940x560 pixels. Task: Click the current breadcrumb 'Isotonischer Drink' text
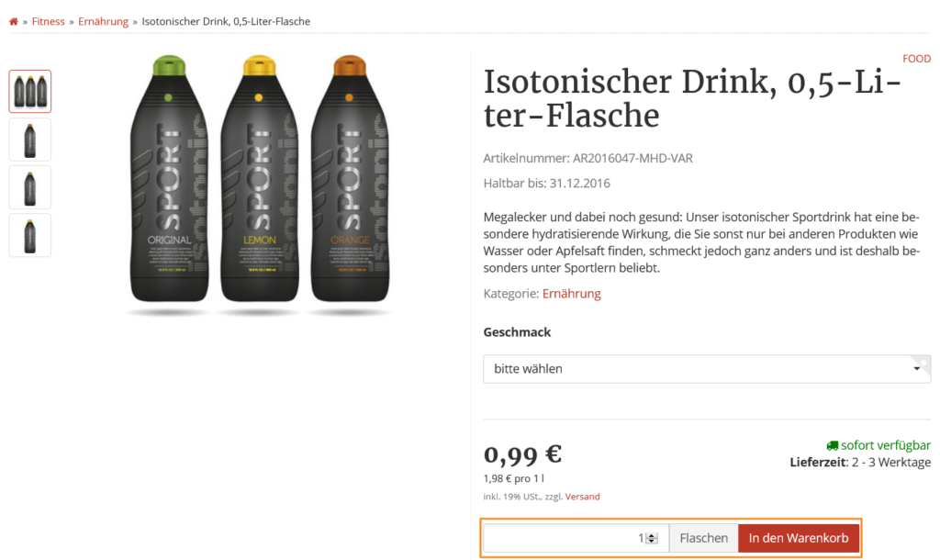point(226,21)
